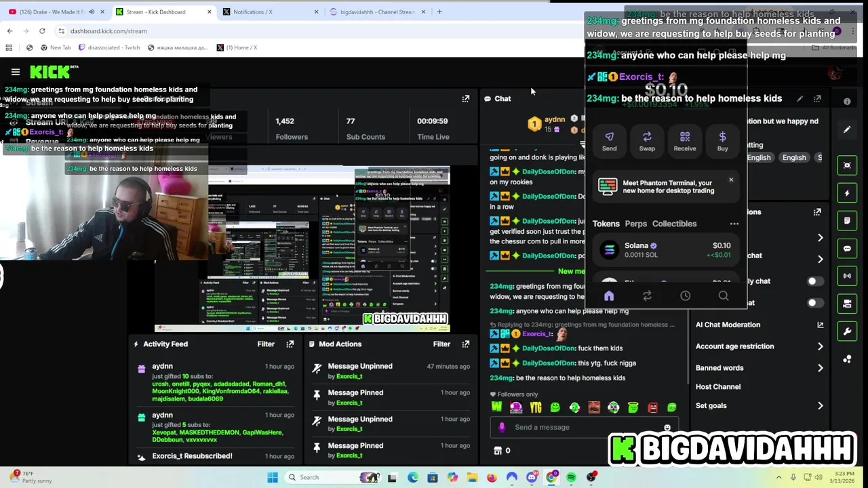Open Phantom tokens more options menu
Viewport: 868px width, 488px height.
coord(734,224)
